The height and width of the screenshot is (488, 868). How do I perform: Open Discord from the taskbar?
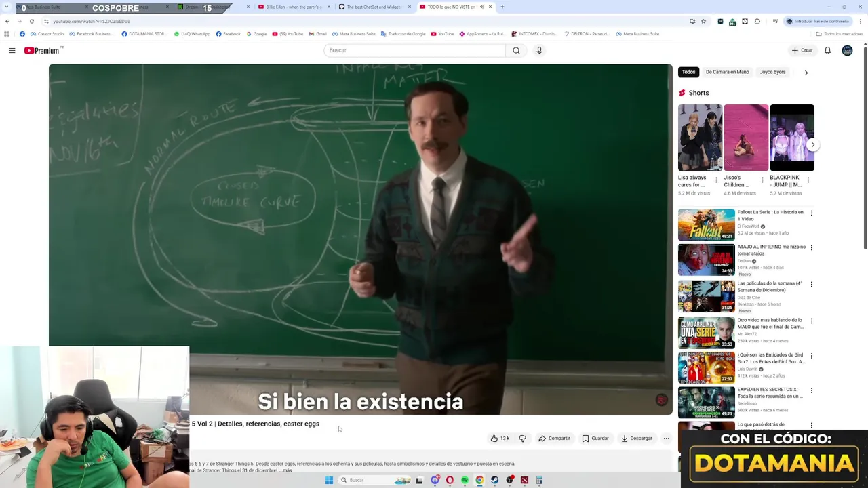435,480
